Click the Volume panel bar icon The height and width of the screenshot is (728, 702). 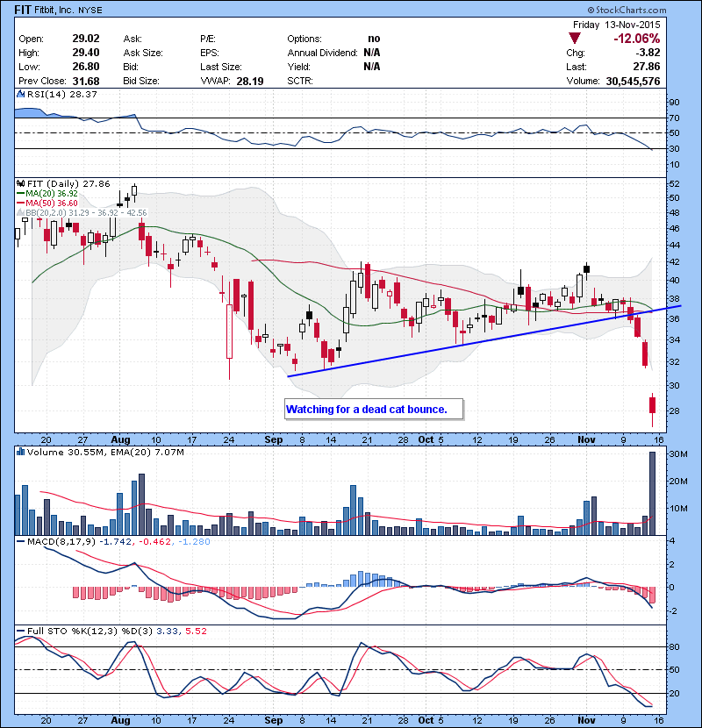20,452
